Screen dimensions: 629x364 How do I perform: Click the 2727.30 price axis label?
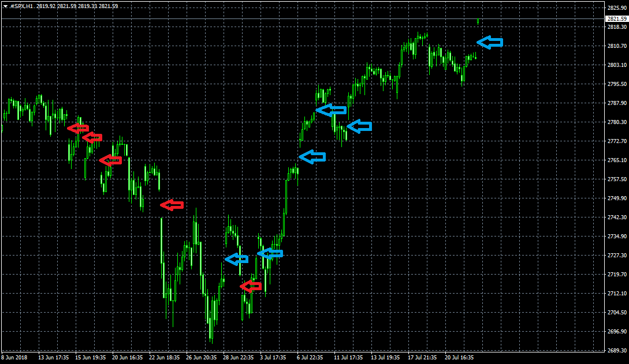click(x=617, y=255)
